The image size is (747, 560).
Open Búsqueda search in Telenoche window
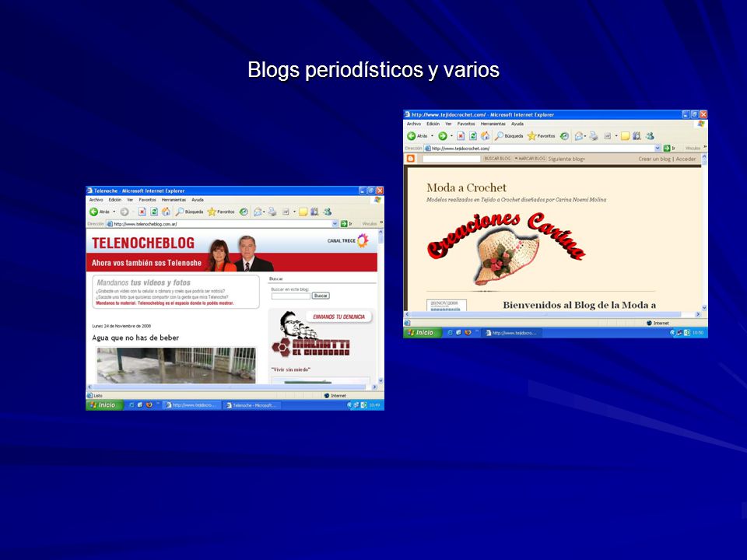click(190, 212)
